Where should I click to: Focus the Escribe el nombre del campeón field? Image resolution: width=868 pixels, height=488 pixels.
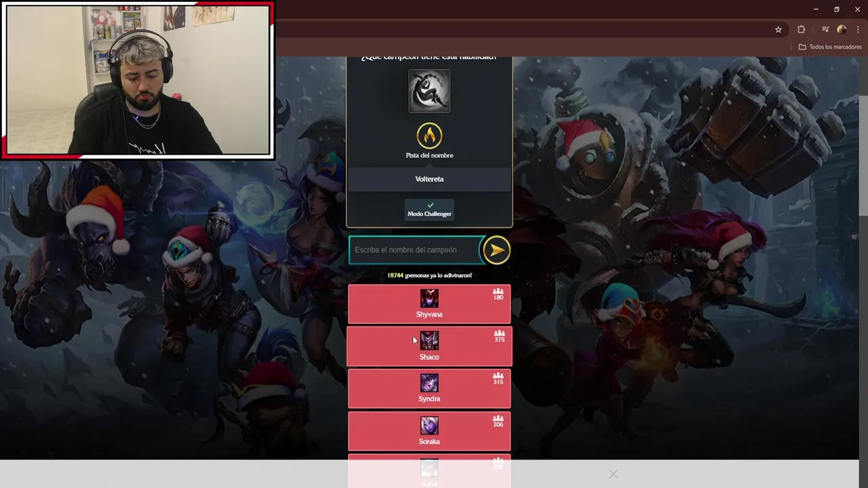point(415,250)
